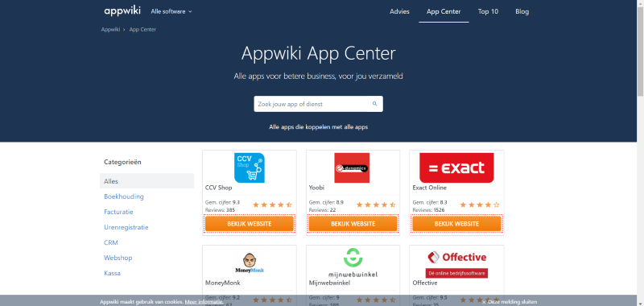Click the MoneyMonk logo
644x306 pixels.
[x=250, y=263]
